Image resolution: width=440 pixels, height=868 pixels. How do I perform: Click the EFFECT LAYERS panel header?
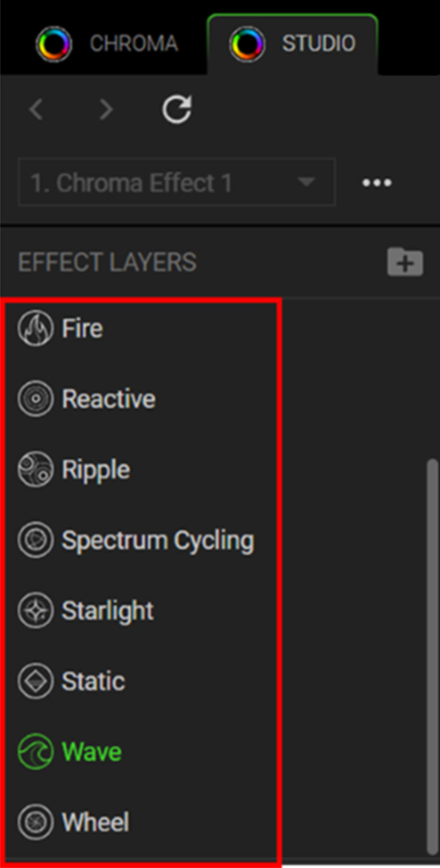[107, 262]
